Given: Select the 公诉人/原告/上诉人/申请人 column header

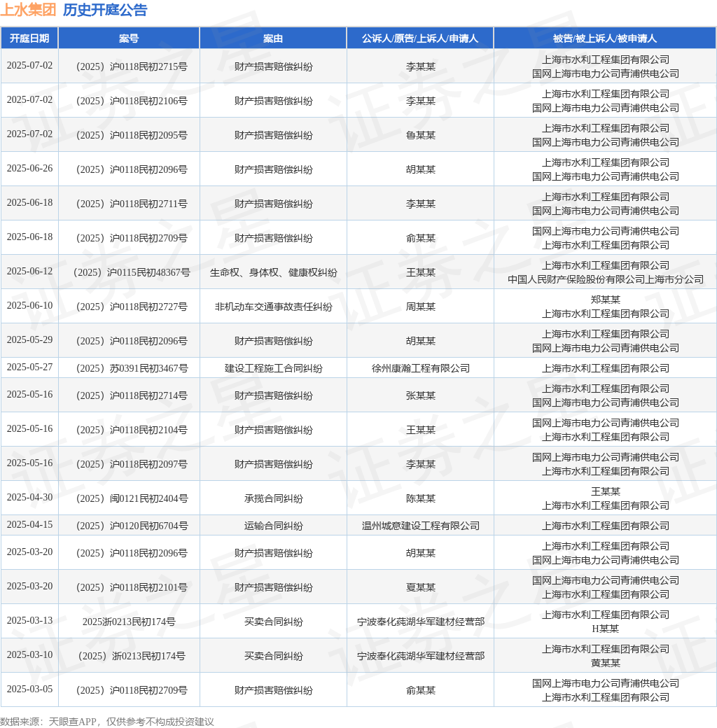Looking at the screenshot, I should pos(420,38).
